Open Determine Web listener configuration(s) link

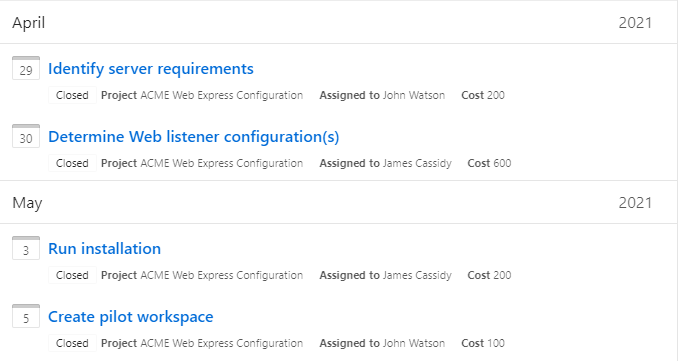(x=194, y=137)
